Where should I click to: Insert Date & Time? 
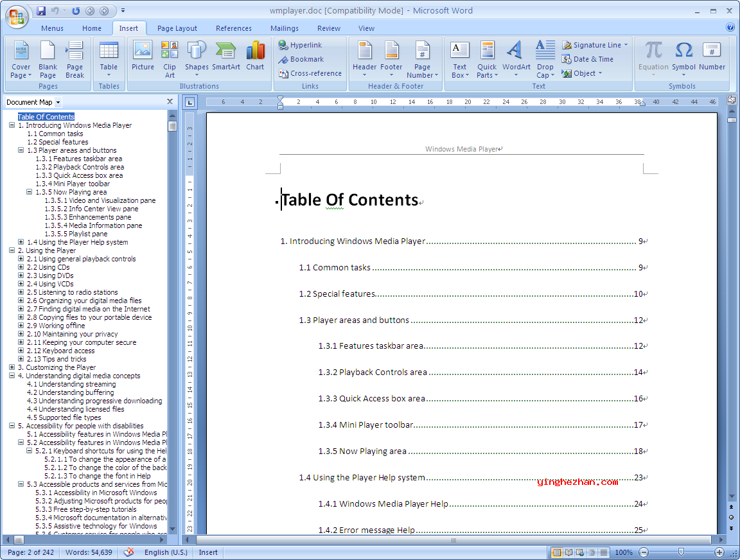point(588,59)
